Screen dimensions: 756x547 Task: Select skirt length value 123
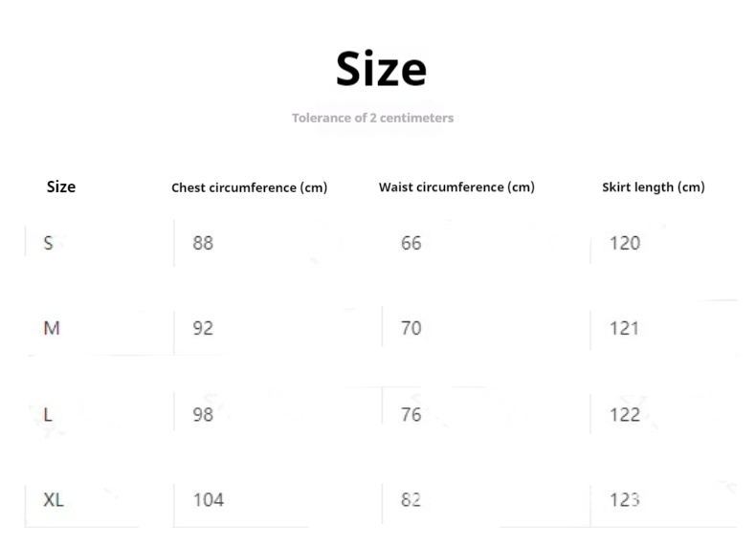click(625, 499)
